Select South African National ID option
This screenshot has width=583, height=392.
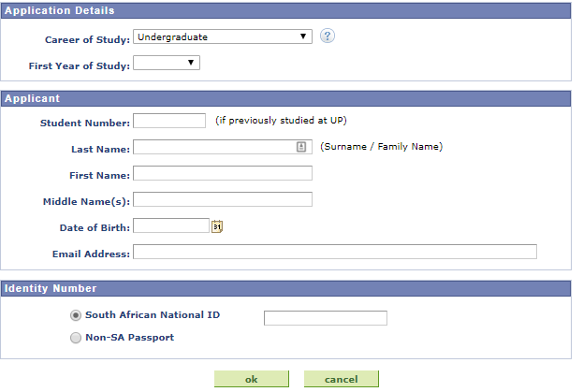pos(76,315)
